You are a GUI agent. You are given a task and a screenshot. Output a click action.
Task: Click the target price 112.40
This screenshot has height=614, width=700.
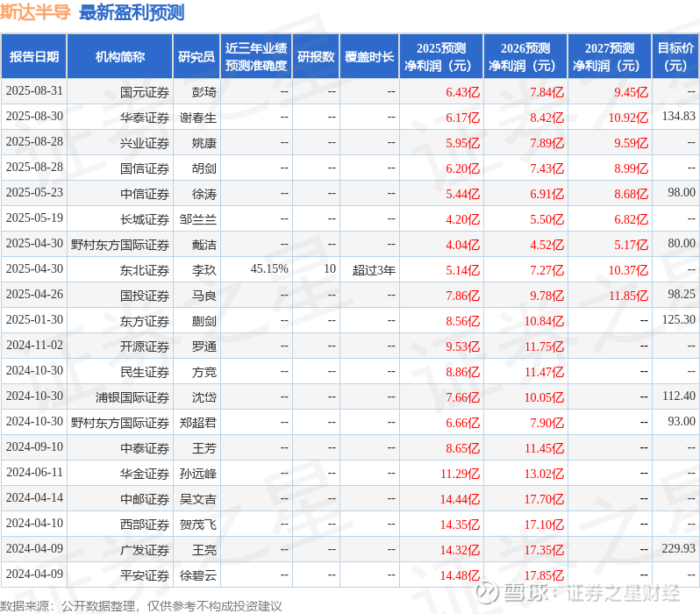[x=679, y=396]
